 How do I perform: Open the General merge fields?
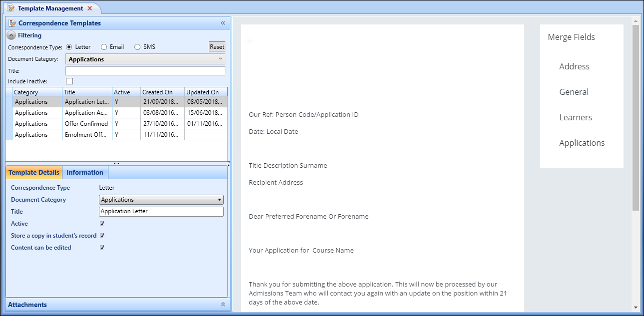point(574,92)
